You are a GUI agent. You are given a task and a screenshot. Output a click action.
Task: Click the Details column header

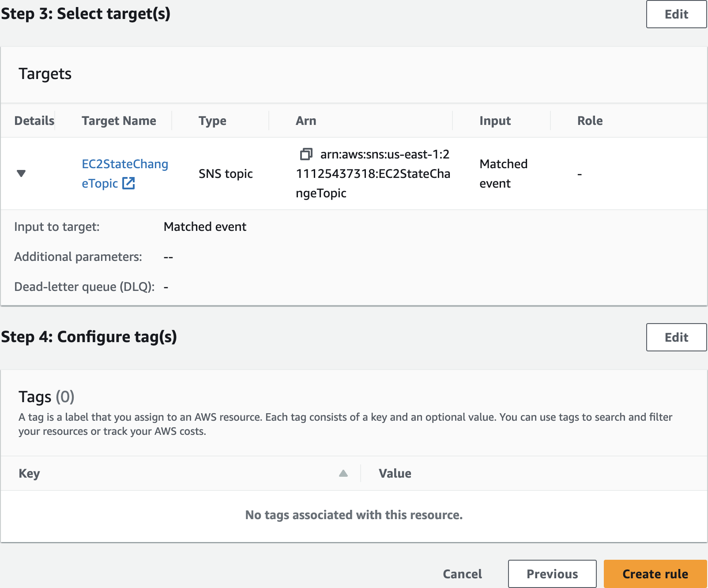(34, 121)
